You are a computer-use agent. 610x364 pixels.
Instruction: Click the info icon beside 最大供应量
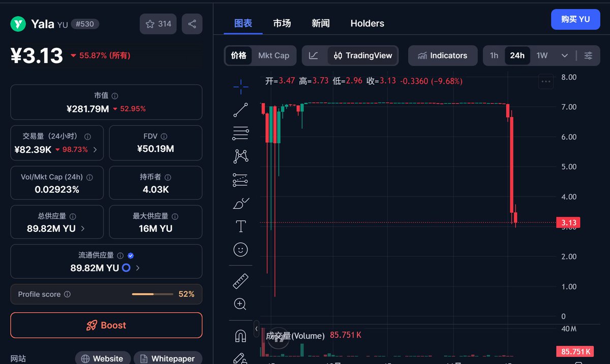(175, 217)
